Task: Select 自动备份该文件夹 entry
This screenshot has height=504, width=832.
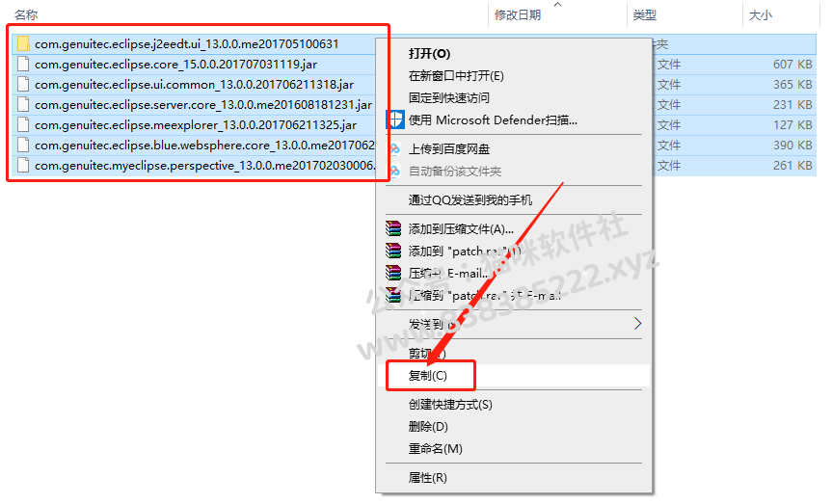Action: tap(455, 172)
